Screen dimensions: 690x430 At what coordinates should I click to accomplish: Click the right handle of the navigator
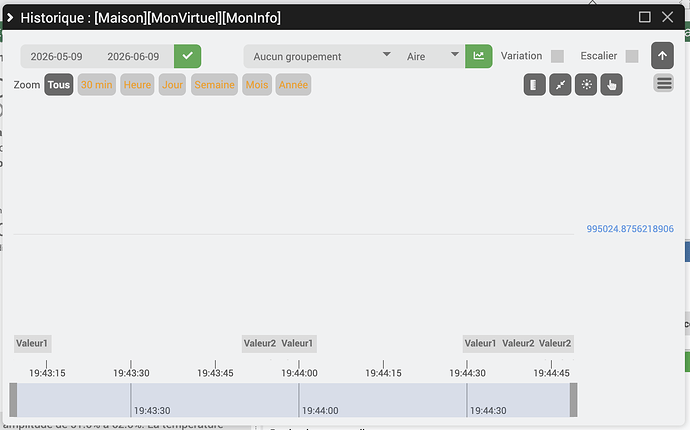point(573,400)
